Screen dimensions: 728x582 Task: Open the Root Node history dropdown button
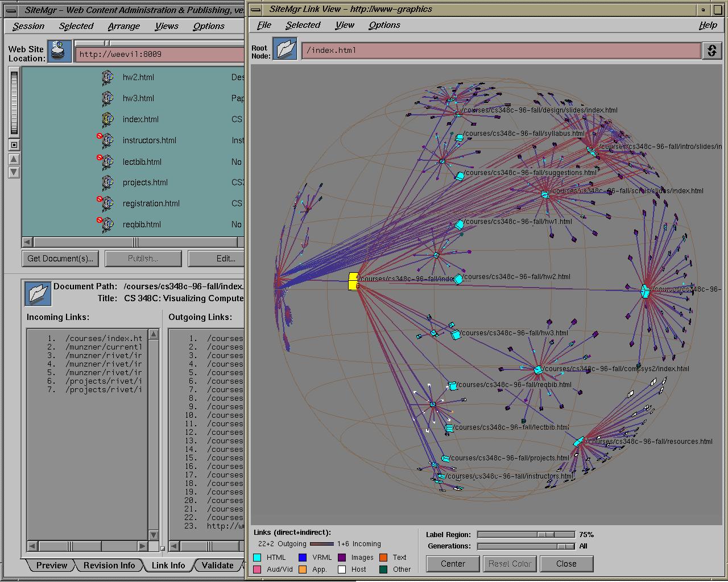click(x=711, y=50)
